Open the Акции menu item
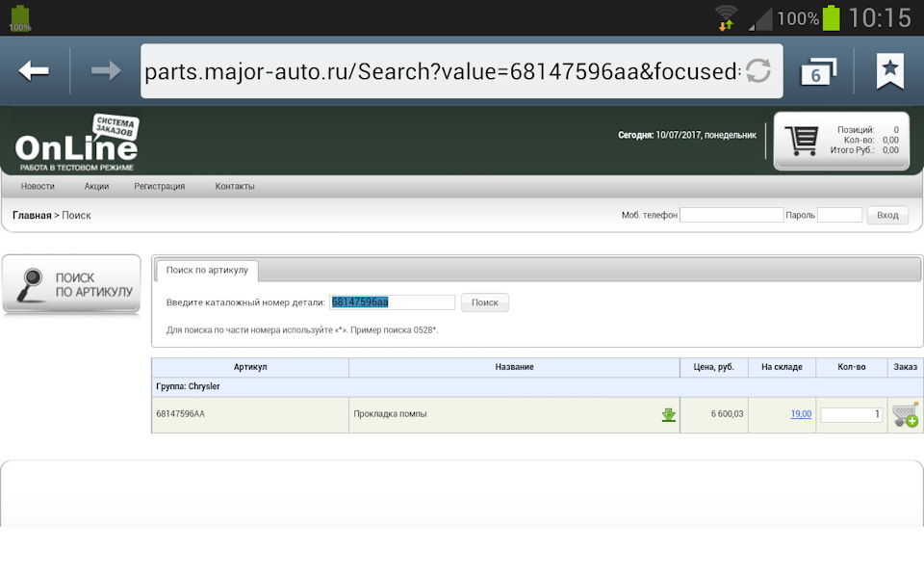Image resolution: width=924 pixels, height=578 pixels. (x=96, y=186)
